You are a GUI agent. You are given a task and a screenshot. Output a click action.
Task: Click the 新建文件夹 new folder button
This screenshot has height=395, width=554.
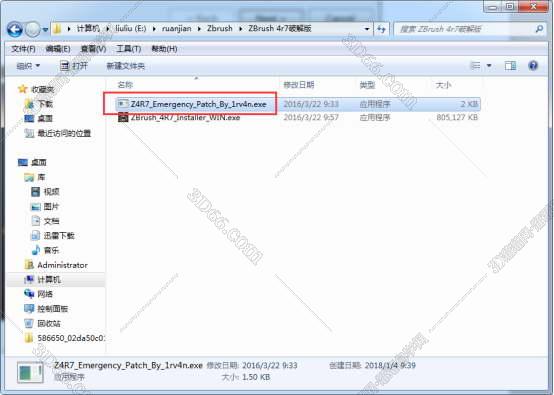click(125, 66)
